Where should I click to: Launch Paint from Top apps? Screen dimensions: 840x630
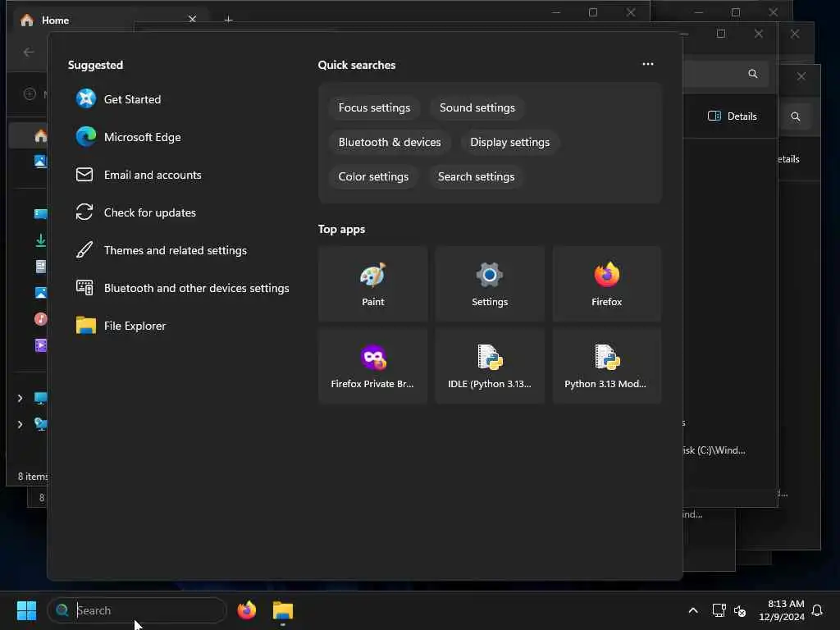point(373,284)
